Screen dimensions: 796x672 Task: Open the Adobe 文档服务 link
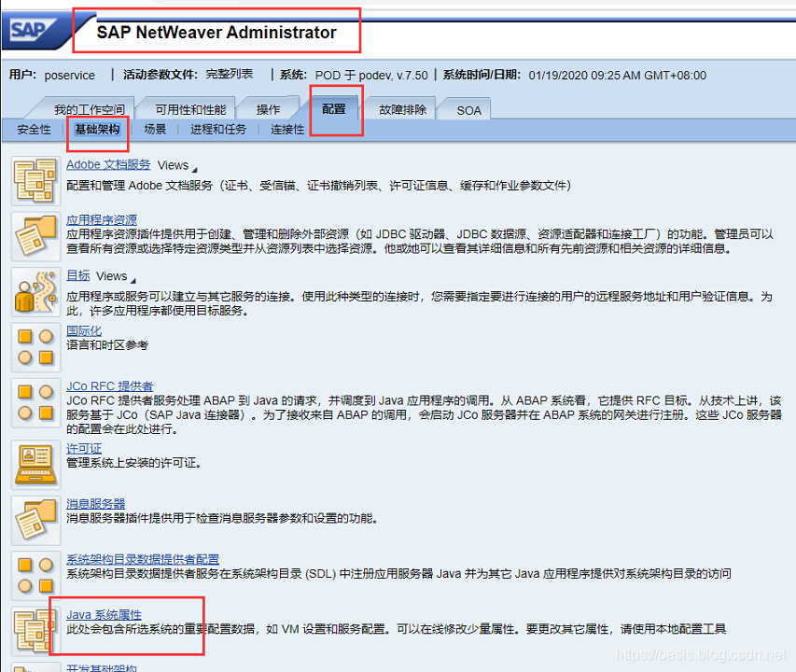pyautogui.click(x=108, y=164)
